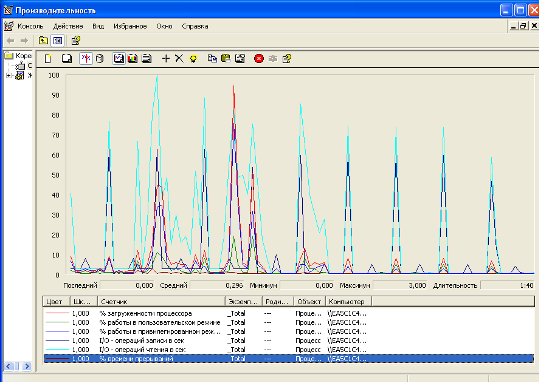539x382 pixels.
Task: Add a counter with the plus icon
Action: (166, 58)
